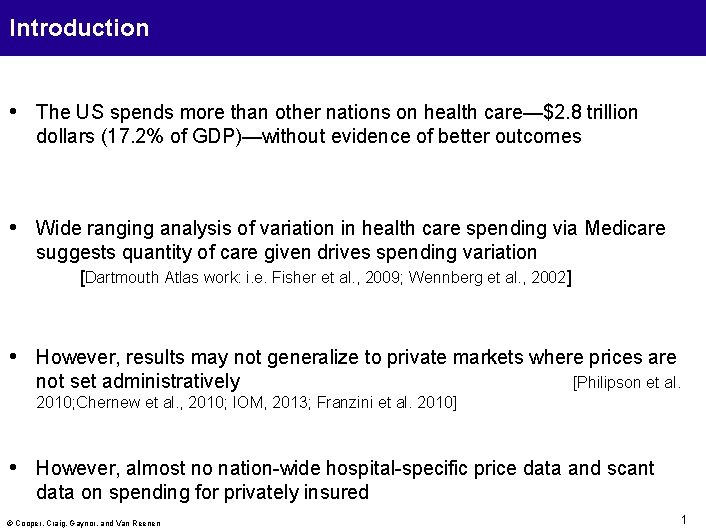Click the Introduction slide title
This screenshot has height=529, width=706.
point(79,28)
